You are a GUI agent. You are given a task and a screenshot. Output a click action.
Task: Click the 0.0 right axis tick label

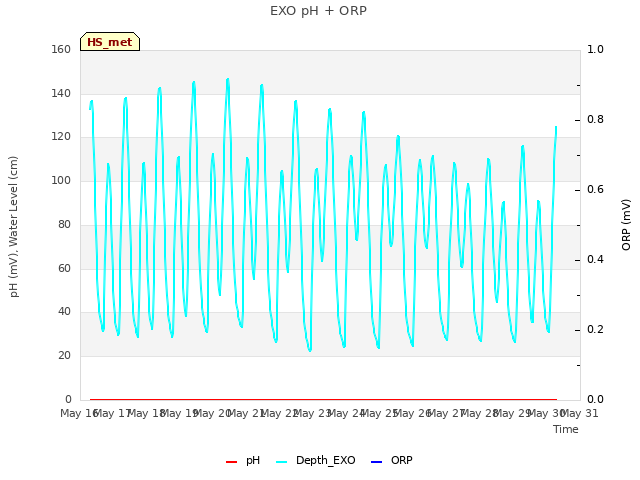(x=595, y=399)
